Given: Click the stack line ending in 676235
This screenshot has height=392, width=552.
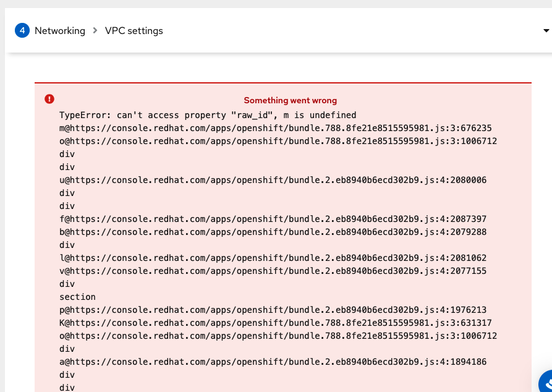Looking at the screenshot, I should point(275,128).
